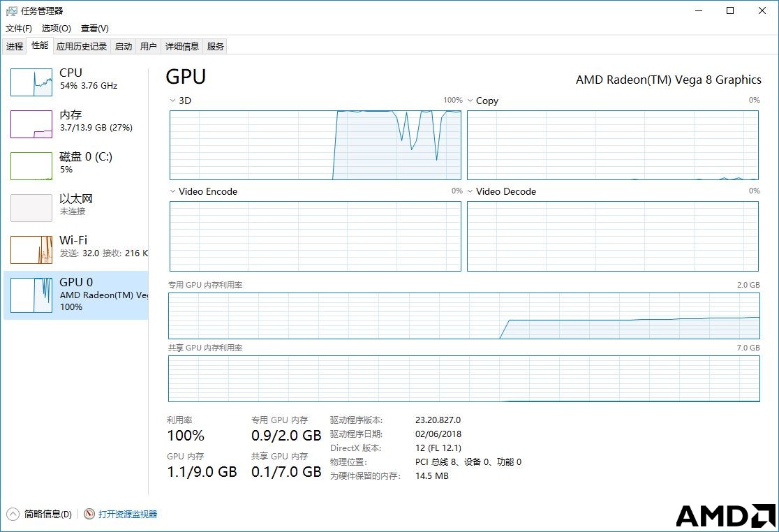Screen dimensions: 779x532
Task: Click the 0.1/7.0 GB shared memory value
Action: (x=286, y=472)
